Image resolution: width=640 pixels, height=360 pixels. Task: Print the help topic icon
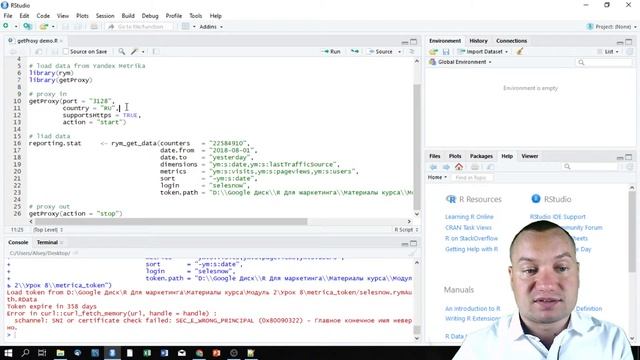tap(475, 167)
